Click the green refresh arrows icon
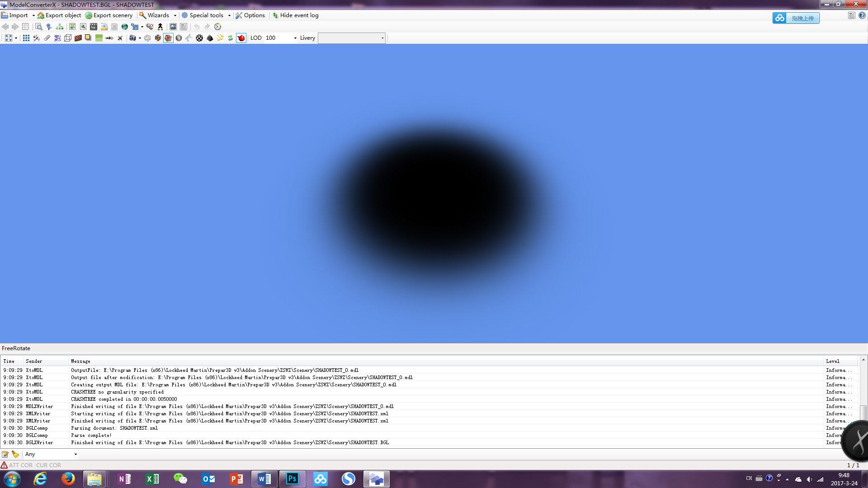Image resolution: width=868 pixels, height=488 pixels. point(230,38)
